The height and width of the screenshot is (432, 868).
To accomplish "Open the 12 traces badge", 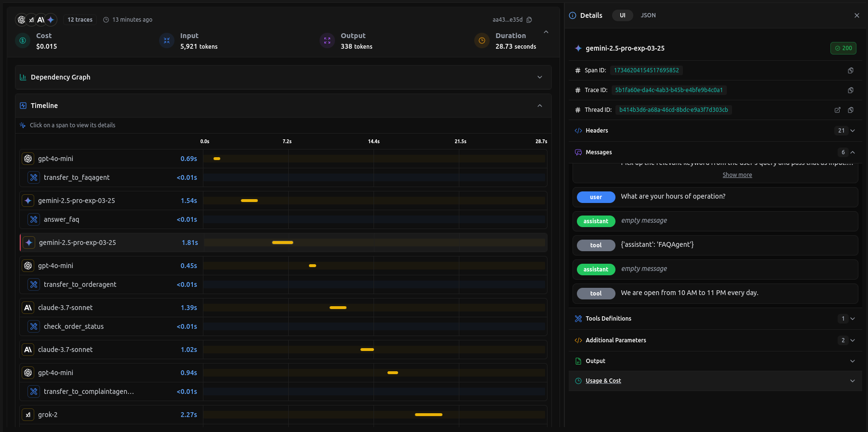I will click(x=80, y=20).
